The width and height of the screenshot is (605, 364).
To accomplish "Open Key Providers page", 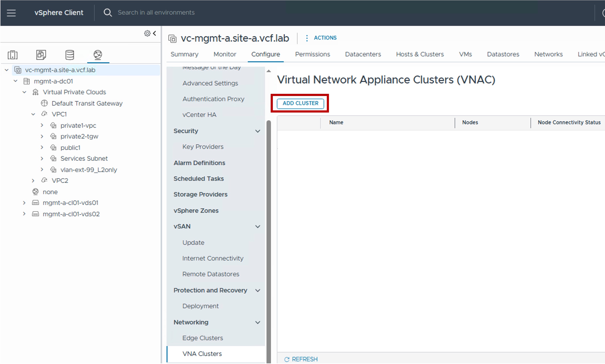I will (203, 147).
